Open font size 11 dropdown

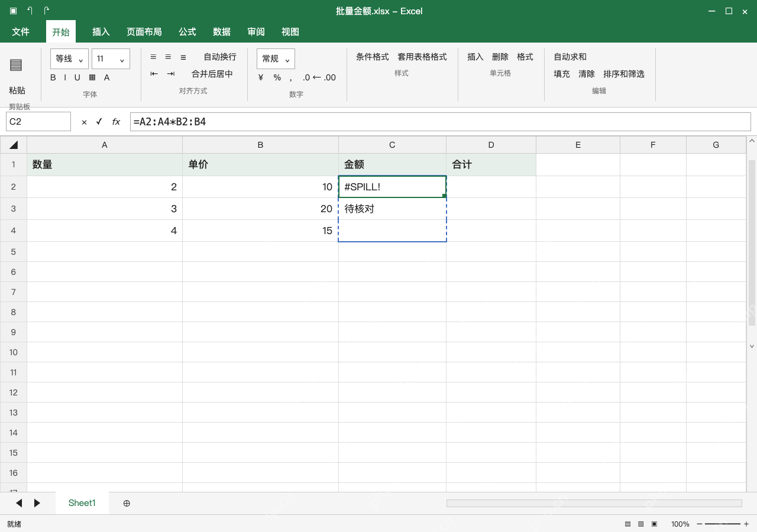point(111,59)
